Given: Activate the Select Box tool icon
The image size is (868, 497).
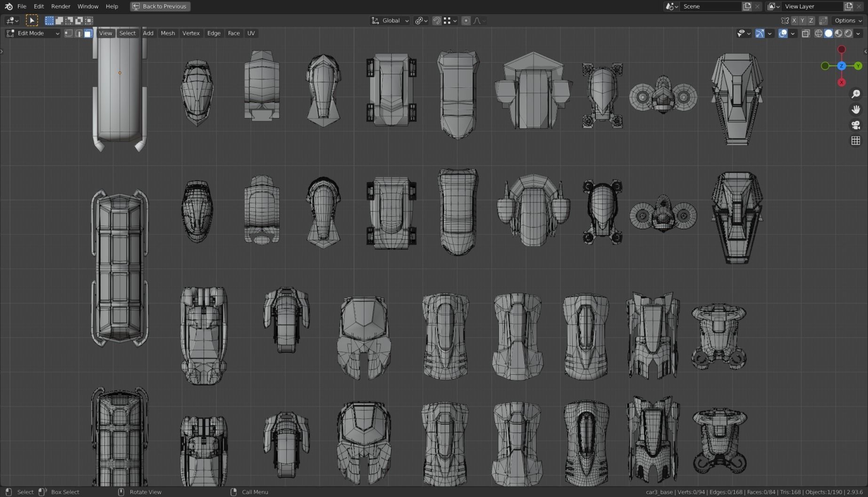Looking at the screenshot, I should click(x=32, y=21).
